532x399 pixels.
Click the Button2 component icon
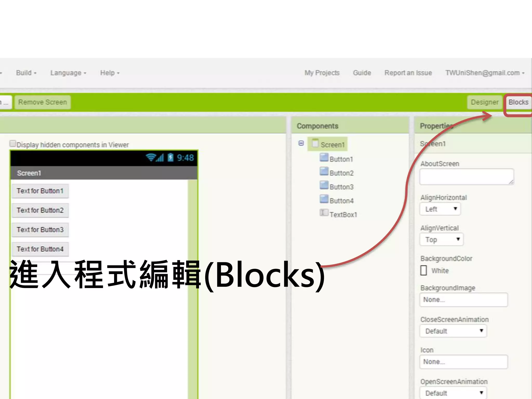point(324,171)
